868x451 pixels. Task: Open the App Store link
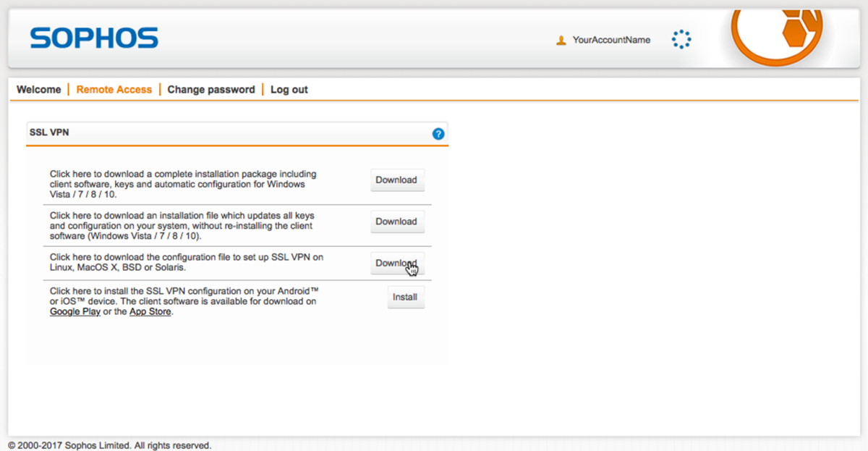[150, 312]
